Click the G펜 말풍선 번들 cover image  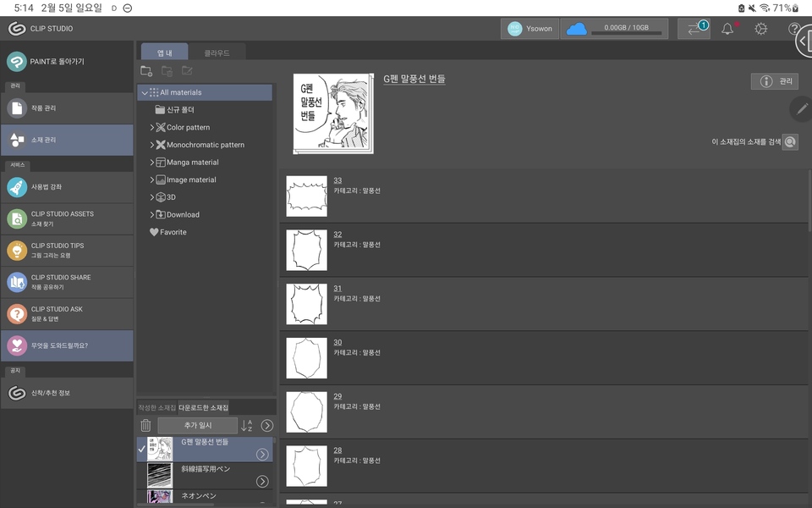333,113
